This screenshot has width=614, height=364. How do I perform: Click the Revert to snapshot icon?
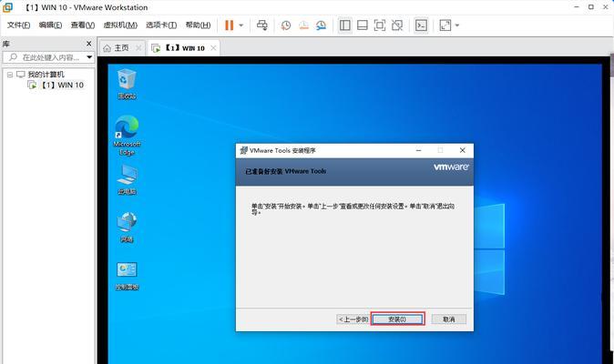coord(303,25)
